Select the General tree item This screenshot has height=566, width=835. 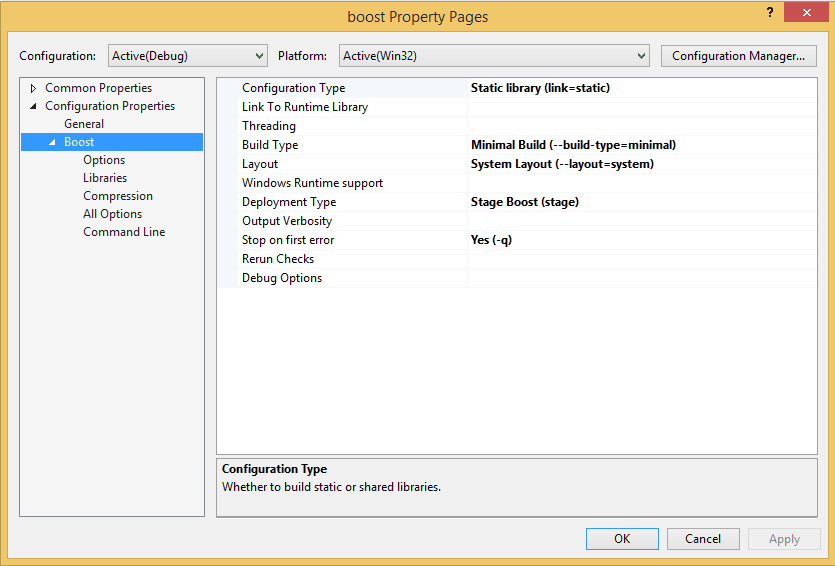(x=84, y=124)
